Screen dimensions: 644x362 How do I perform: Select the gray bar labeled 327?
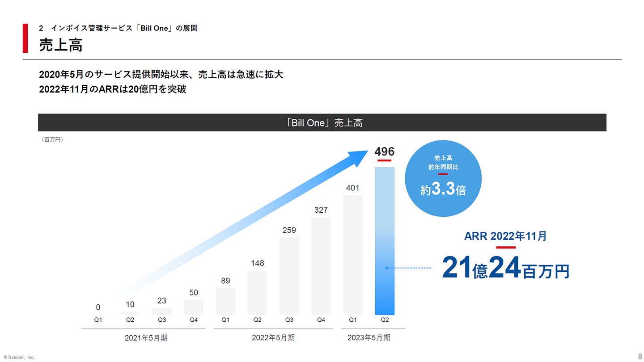click(x=321, y=266)
